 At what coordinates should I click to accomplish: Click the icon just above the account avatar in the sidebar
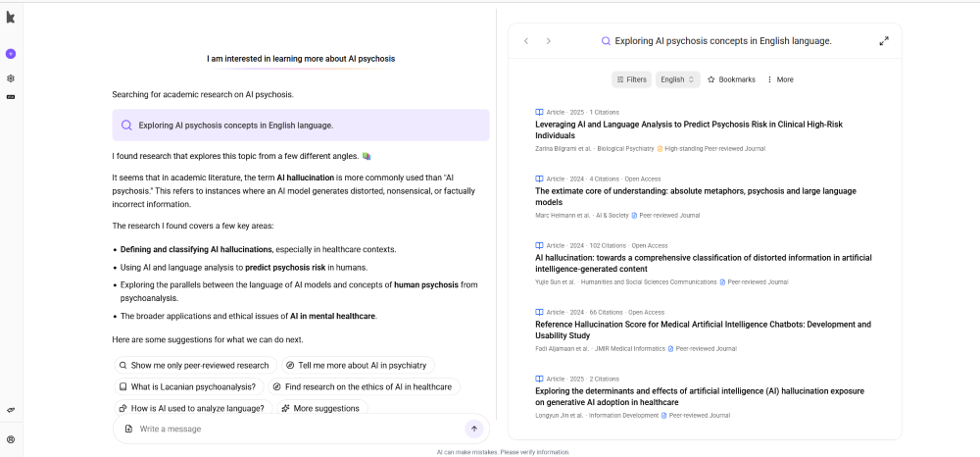pos(11,411)
